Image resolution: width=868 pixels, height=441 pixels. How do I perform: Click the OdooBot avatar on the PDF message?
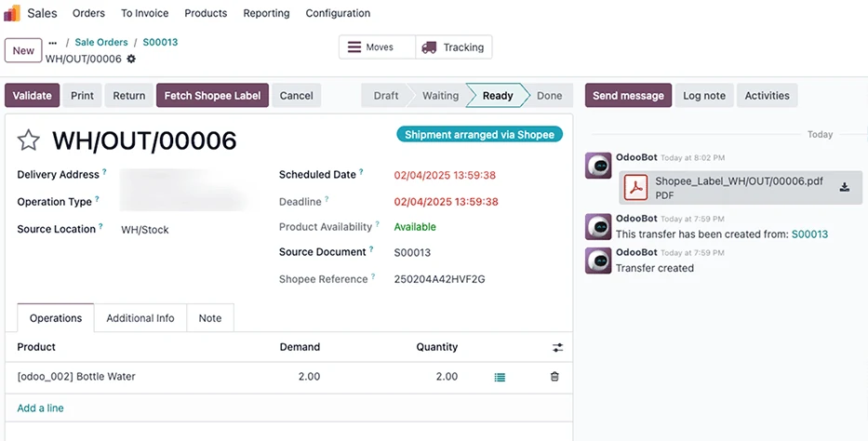598,166
